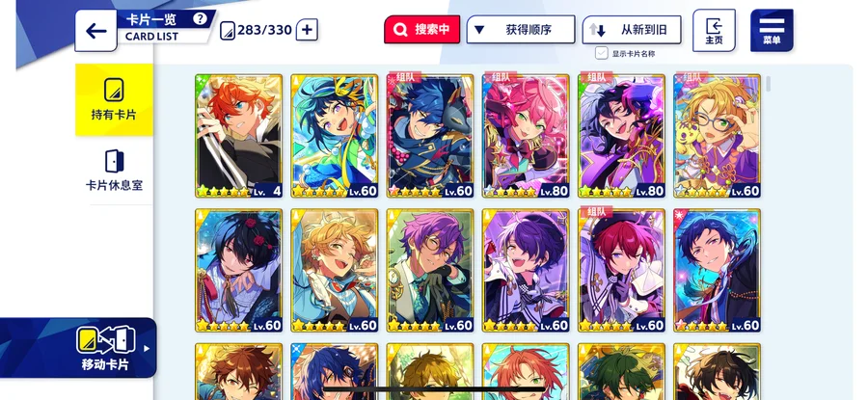The image size is (868, 400).
Task: Toggle sort direction 从新到旧
Action: (631, 29)
